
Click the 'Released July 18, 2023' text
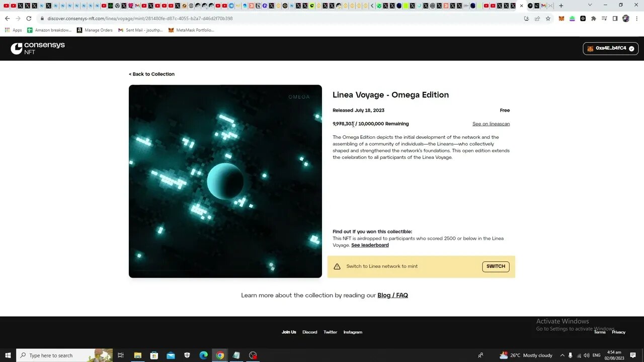pos(358,110)
